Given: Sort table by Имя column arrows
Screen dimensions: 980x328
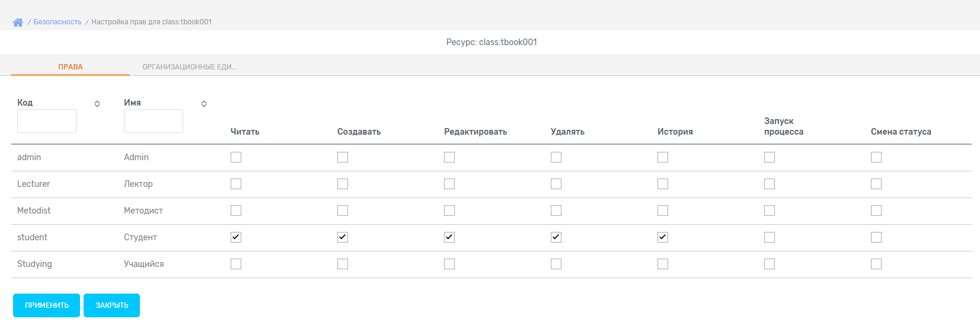Looking at the screenshot, I should pyautogui.click(x=204, y=104).
